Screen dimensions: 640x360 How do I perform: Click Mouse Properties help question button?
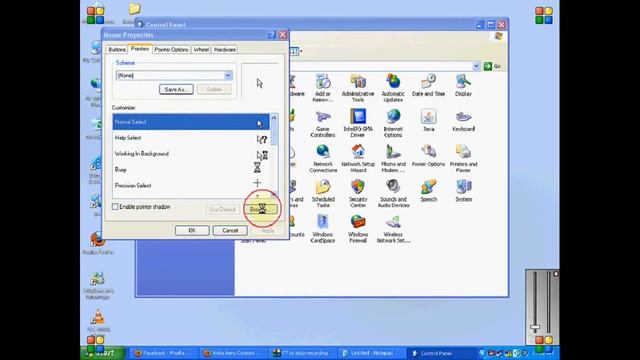tap(272, 35)
